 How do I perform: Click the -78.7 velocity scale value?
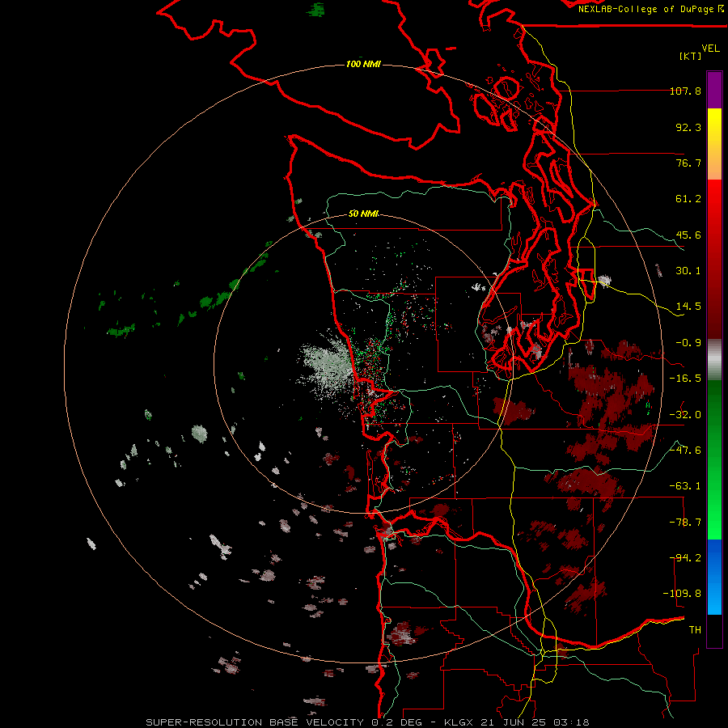click(x=685, y=523)
